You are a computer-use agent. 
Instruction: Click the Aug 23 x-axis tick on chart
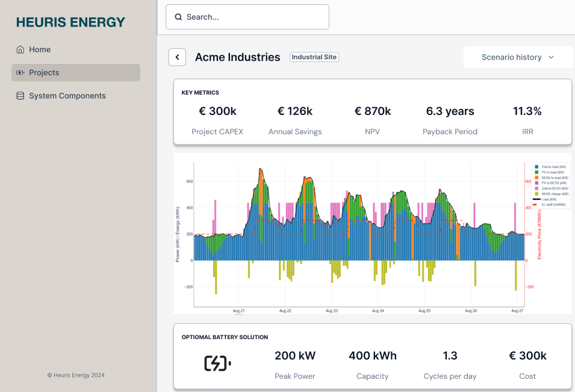[332, 311]
